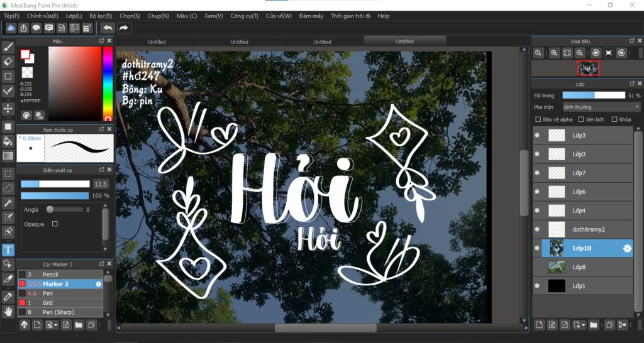The height and width of the screenshot is (343, 644).
Task: Click the rainbow hue slider bar
Action: [x=108, y=82]
